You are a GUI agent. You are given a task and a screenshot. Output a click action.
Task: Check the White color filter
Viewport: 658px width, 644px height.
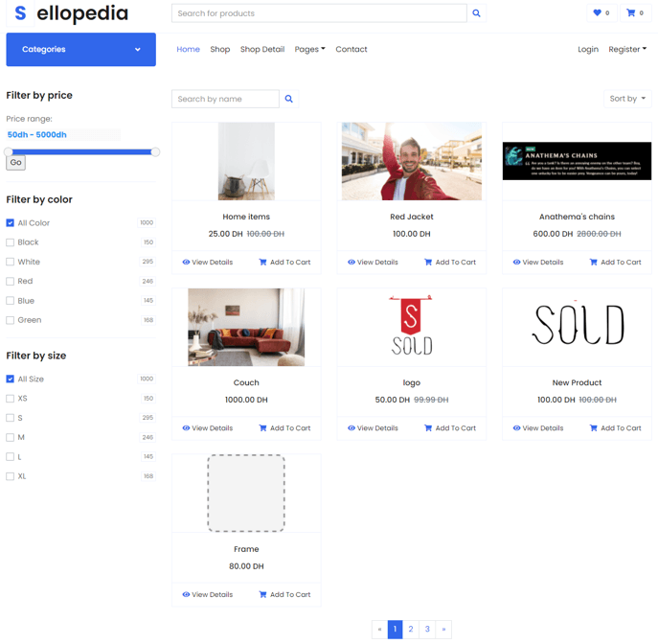[11, 262]
